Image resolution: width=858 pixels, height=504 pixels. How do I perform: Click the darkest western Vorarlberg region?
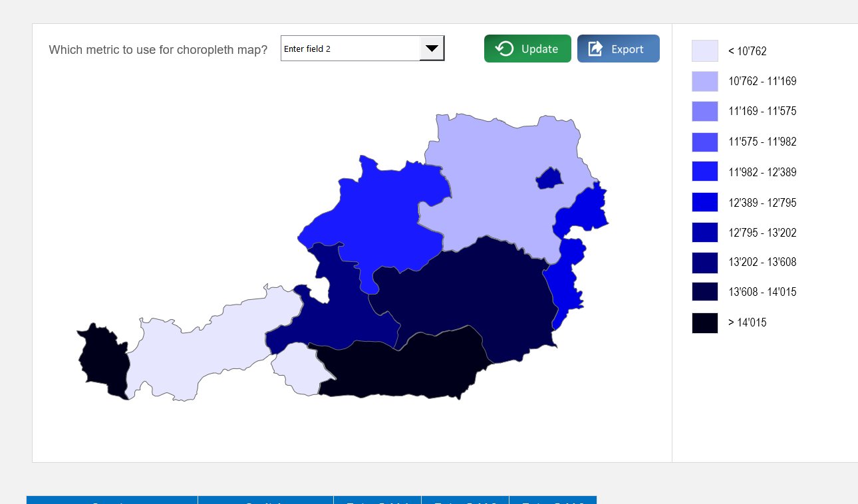pyautogui.click(x=100, y=359)
